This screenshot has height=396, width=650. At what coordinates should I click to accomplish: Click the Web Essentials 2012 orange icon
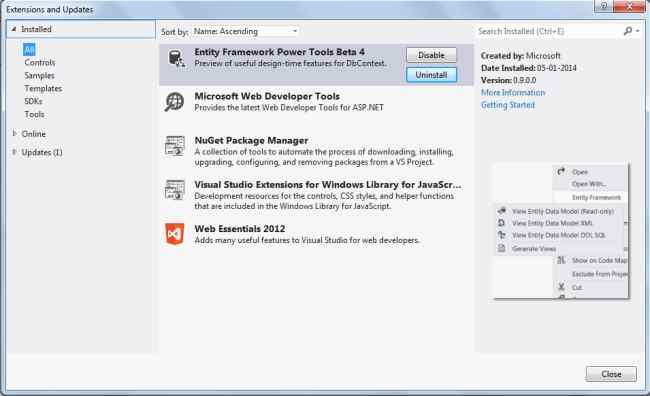point(175,234)
